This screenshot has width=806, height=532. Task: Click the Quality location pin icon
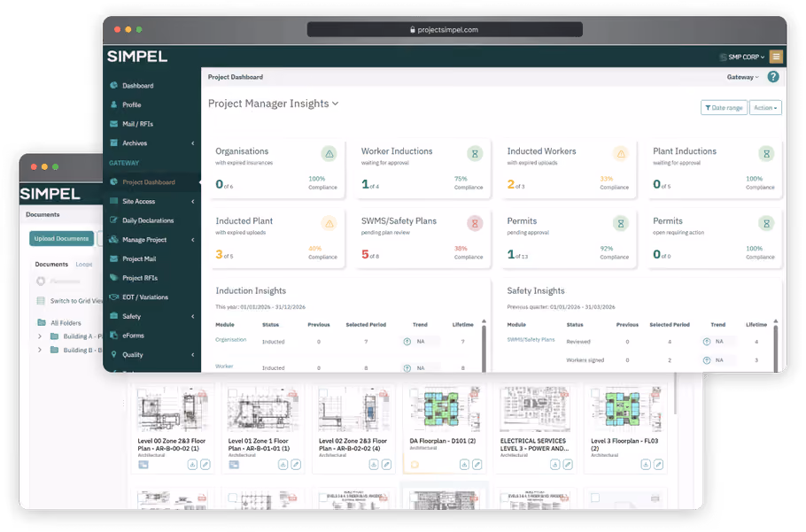(x=113, y=354)
